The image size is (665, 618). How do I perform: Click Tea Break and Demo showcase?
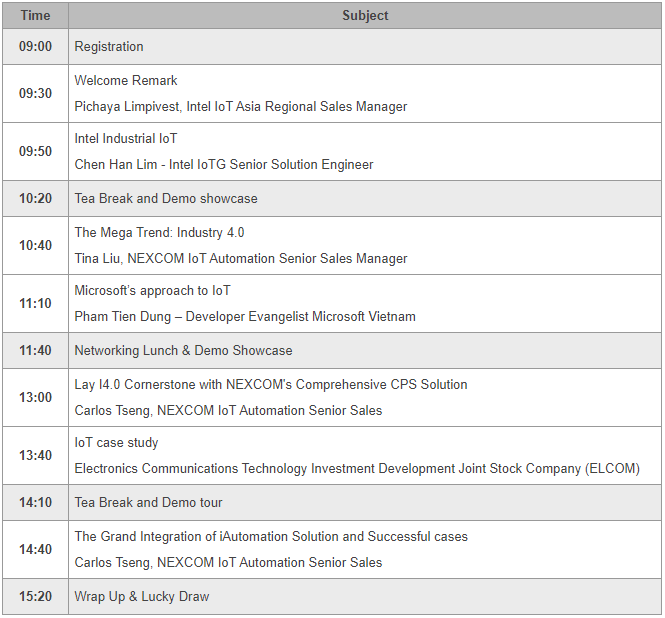click(166, 199)
